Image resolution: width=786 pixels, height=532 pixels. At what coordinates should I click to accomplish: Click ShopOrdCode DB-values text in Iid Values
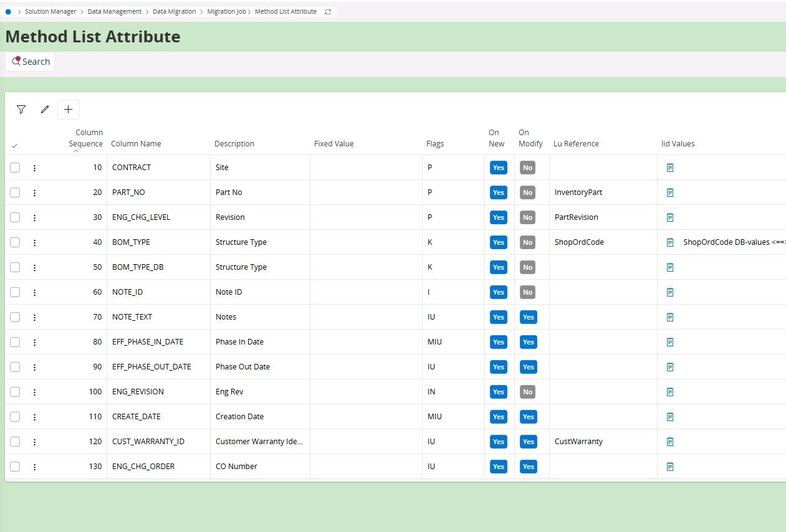(x=734, y=242)
